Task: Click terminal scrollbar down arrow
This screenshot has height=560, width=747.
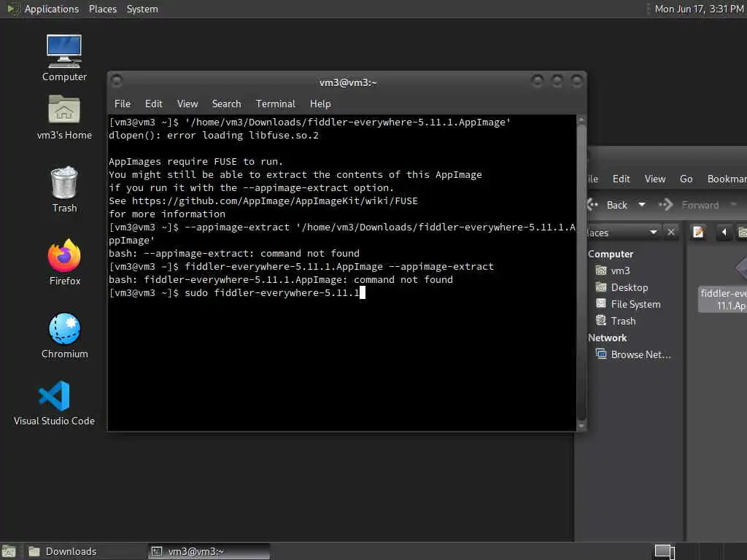Action: pyautogui.click(x=581, y=426)
